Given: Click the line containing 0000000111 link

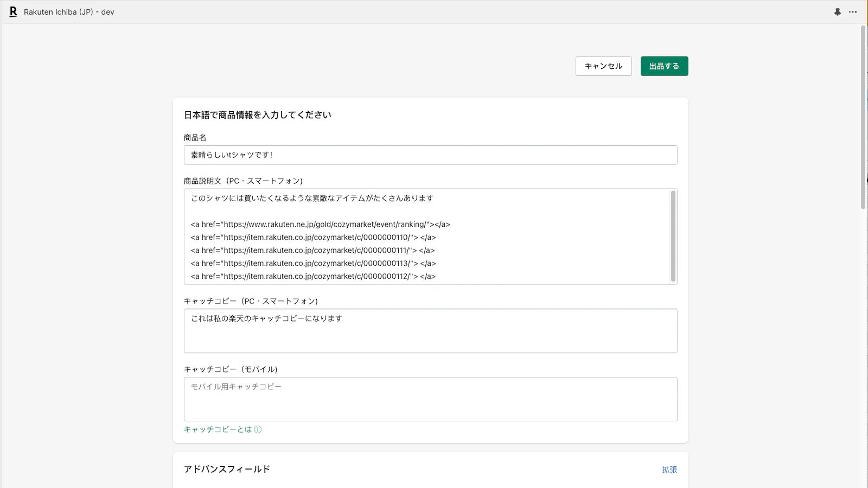Looking at the screenshot, I should (x=312, y=251).
